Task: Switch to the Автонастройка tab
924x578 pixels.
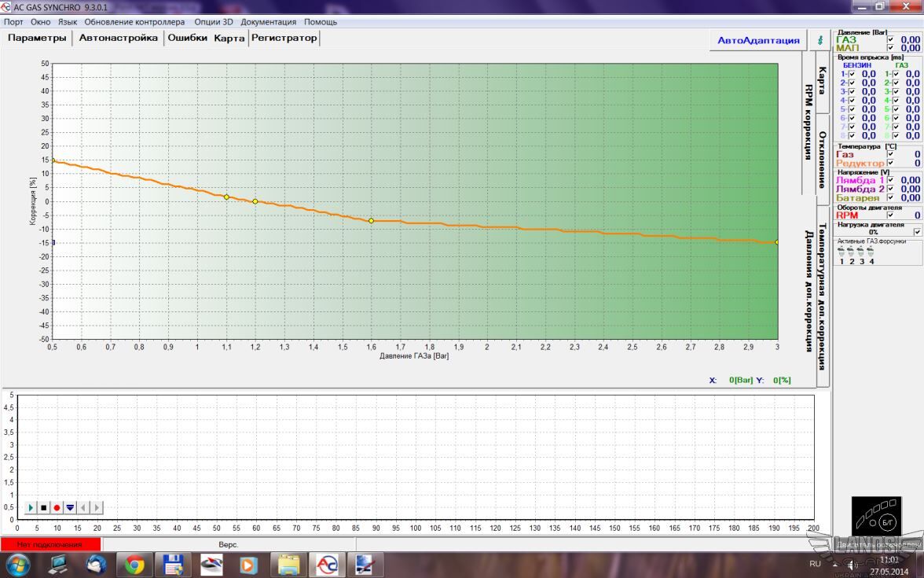Action: (119, 38)
